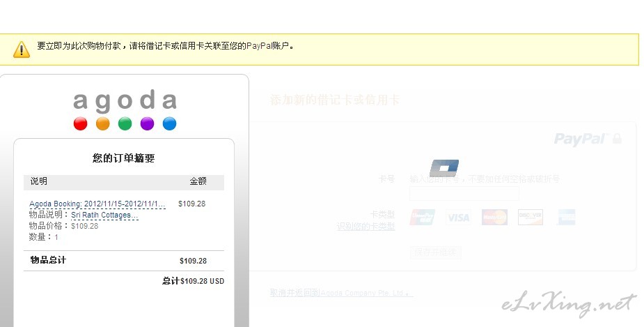This screenshot has height=327, width=644.
Task: Click the 识别您的卡类型 link
Action: [366, 226]
